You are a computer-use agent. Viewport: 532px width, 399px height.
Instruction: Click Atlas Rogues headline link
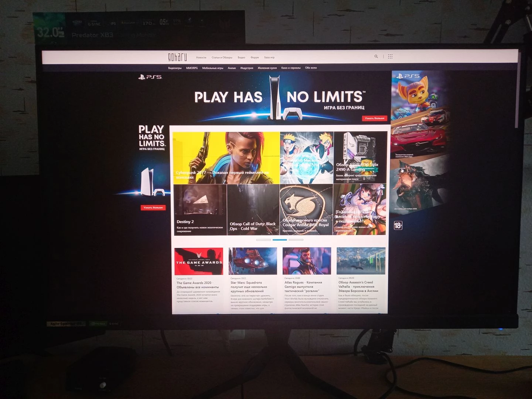pos(303,287)
